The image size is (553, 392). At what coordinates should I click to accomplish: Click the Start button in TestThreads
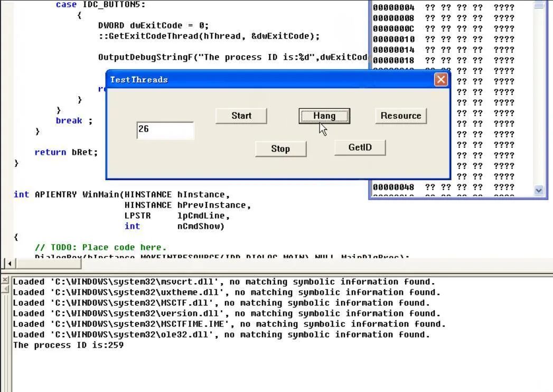tap(241, 116)
